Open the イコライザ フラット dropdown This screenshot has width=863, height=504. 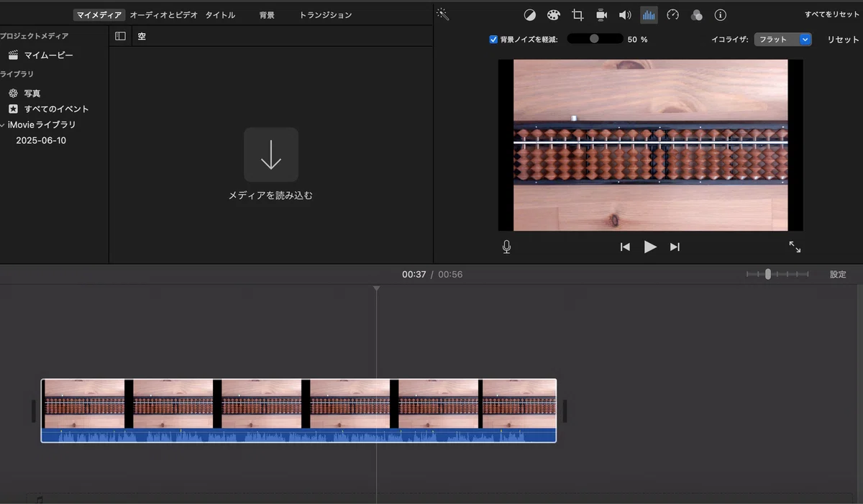click(783, 40)
